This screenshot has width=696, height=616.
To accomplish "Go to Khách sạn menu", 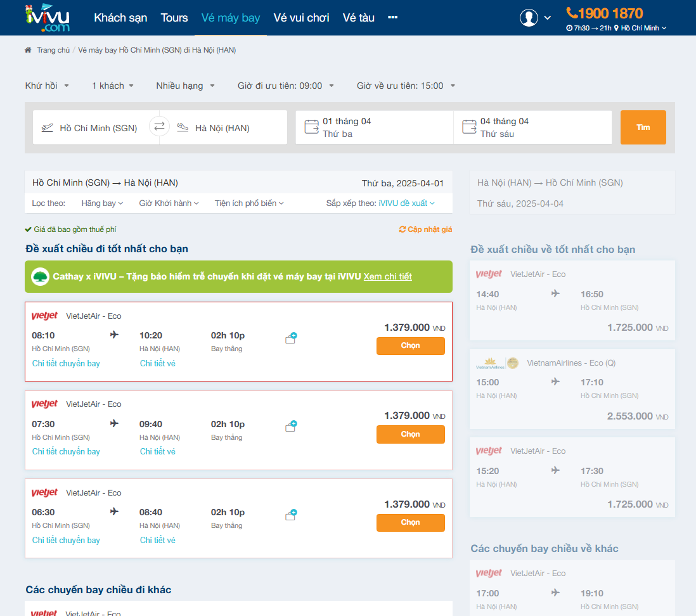I will tap(120, 18).
